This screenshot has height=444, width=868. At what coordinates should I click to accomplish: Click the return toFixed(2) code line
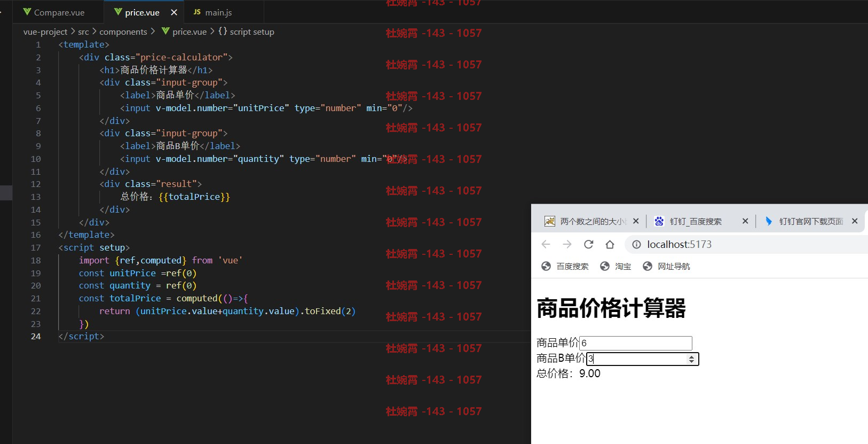click(227, 311)
